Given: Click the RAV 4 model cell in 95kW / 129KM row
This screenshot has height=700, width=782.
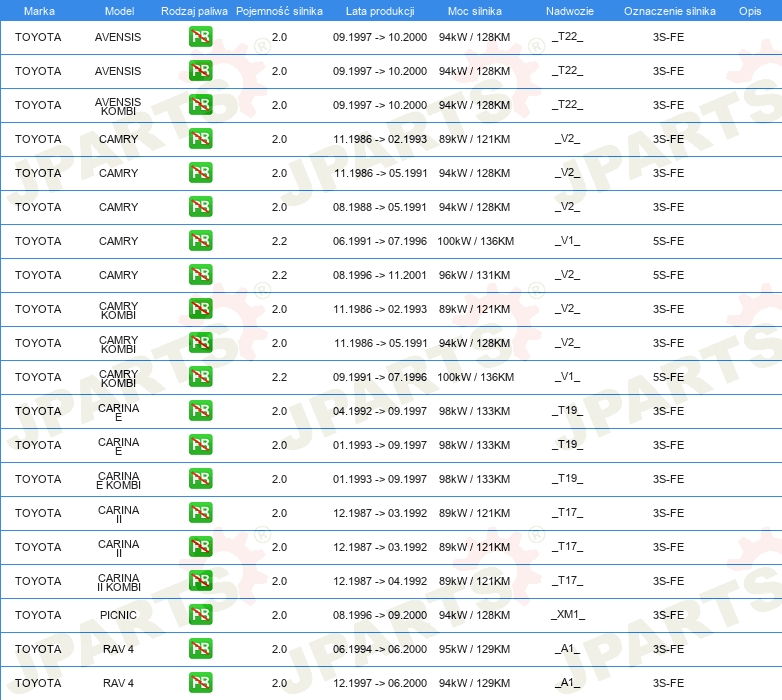Looking at the screenshot, I should pos(118,649).
